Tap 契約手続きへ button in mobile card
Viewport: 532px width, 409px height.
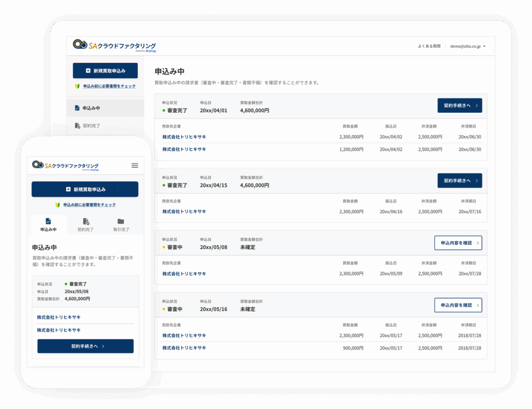tap(86, 346)
